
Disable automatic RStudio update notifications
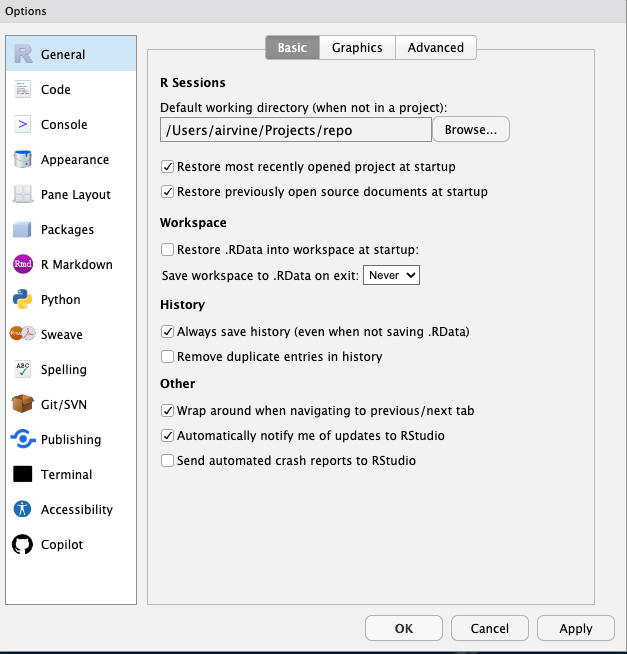(167, 436)
